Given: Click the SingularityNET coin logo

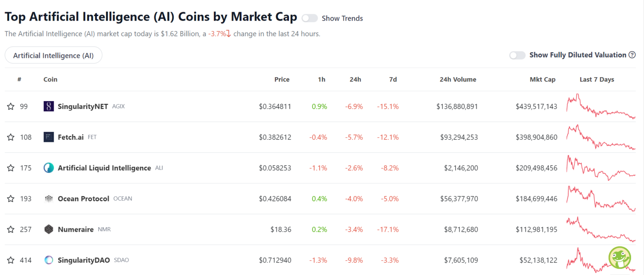Looking at the screenshot, I should [48, 106].
